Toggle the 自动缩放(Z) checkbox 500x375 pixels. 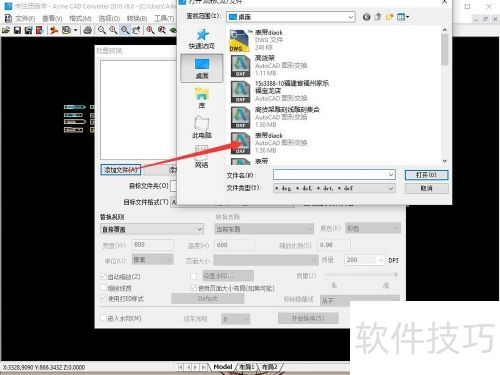pyautogui.click(x=104, y=277)
